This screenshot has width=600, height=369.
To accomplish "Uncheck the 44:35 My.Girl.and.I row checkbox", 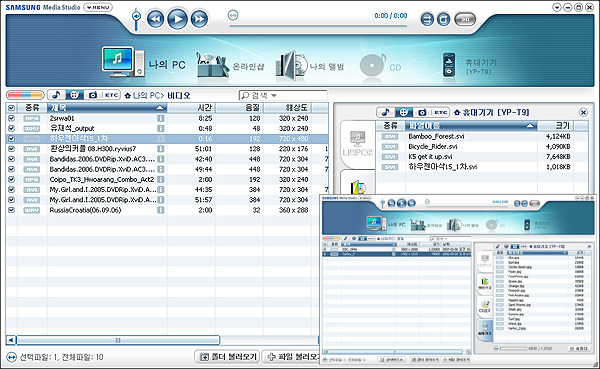I will 11,189.
